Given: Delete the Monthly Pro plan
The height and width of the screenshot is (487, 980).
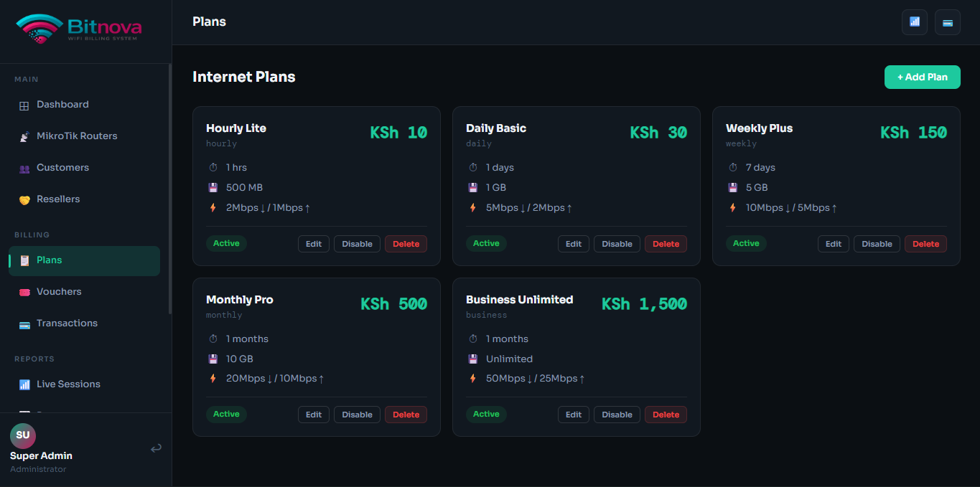Looking at the screenshot, I should pyautogui.click(x=406, y=415).
